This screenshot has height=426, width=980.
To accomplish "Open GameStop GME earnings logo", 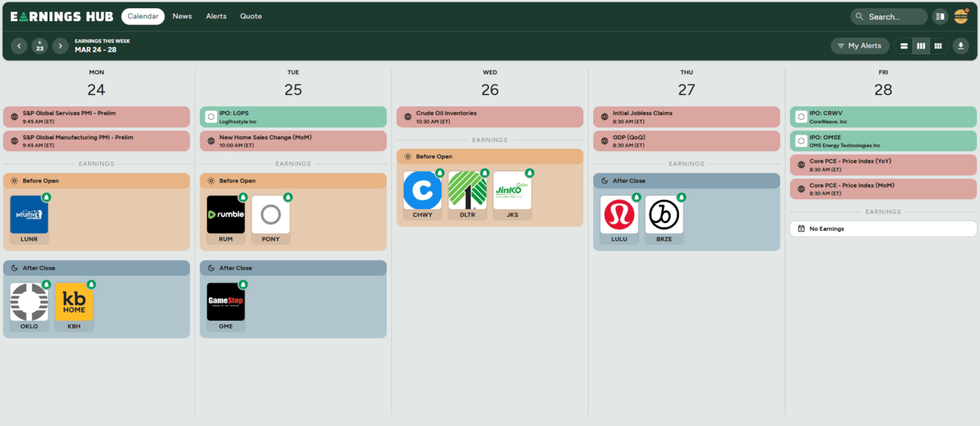I will tap(226, 302).
